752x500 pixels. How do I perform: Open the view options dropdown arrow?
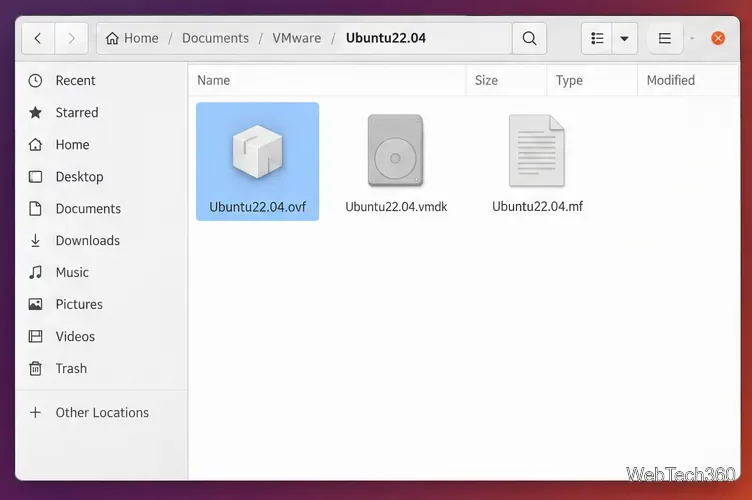pos(624,38)
